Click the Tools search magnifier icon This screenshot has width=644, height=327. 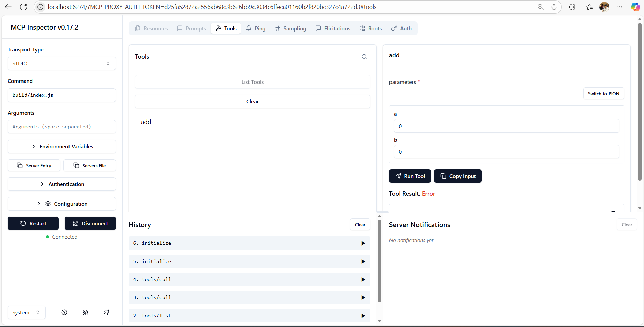364,56
